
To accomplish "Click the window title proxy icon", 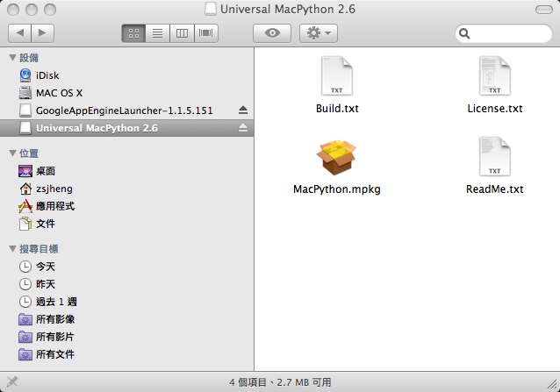I will 211,9.
